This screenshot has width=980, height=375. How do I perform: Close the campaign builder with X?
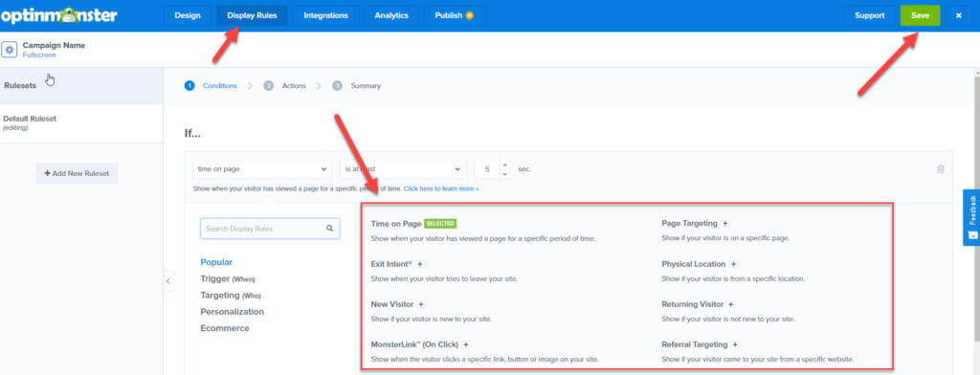point(959,15)
